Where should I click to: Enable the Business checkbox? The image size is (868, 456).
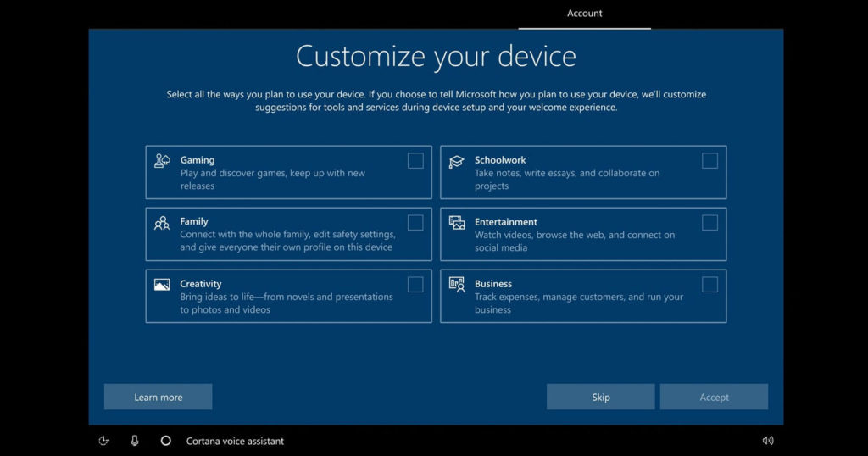click(709, 285)
